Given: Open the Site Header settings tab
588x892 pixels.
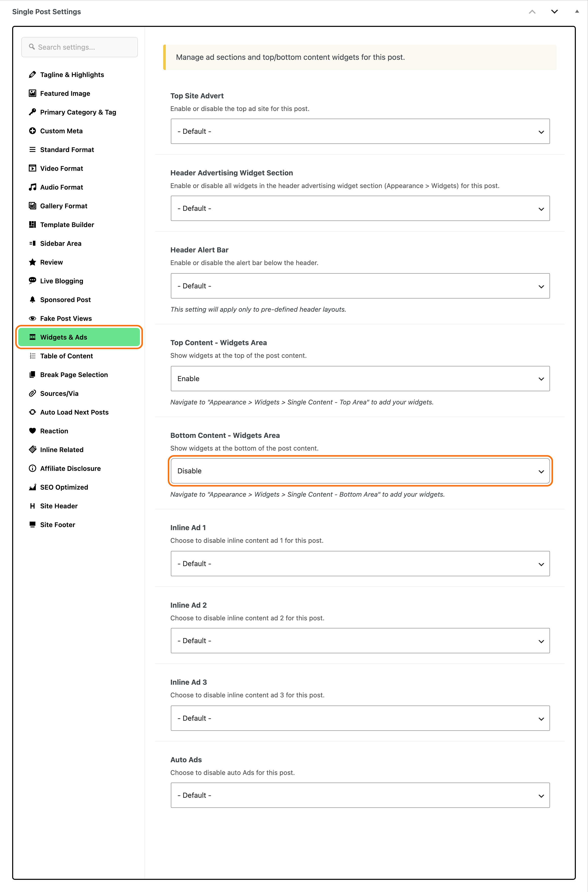Looking at the screenshot, I should tap(79, 506).
